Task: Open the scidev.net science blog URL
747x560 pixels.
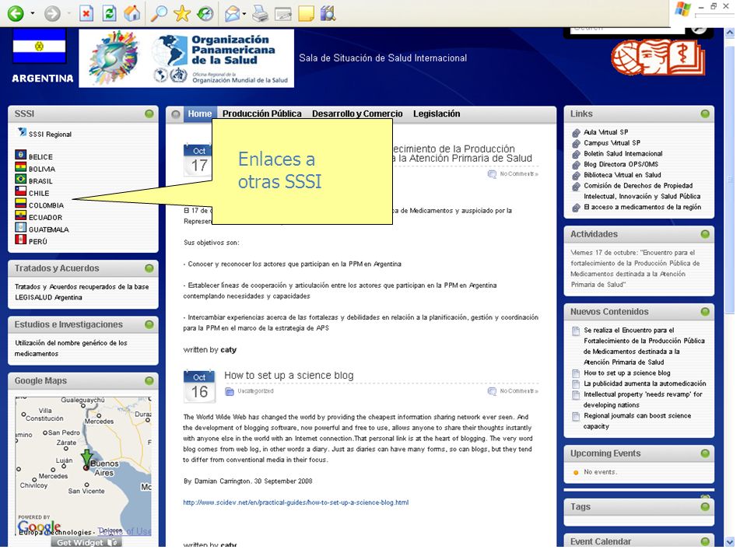Action: (296, 503)
